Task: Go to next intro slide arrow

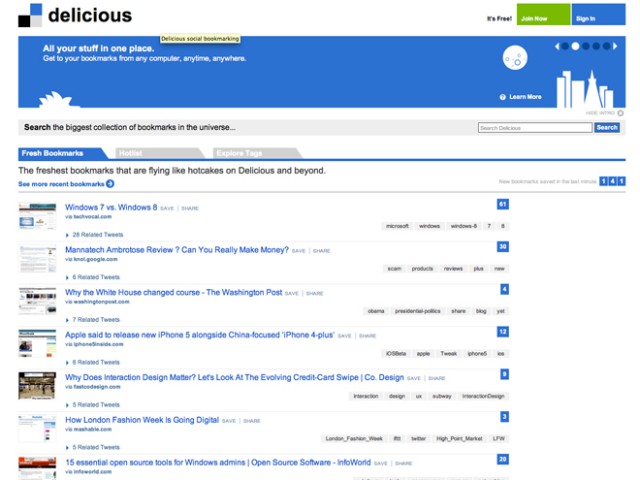Action: point(615,46)
